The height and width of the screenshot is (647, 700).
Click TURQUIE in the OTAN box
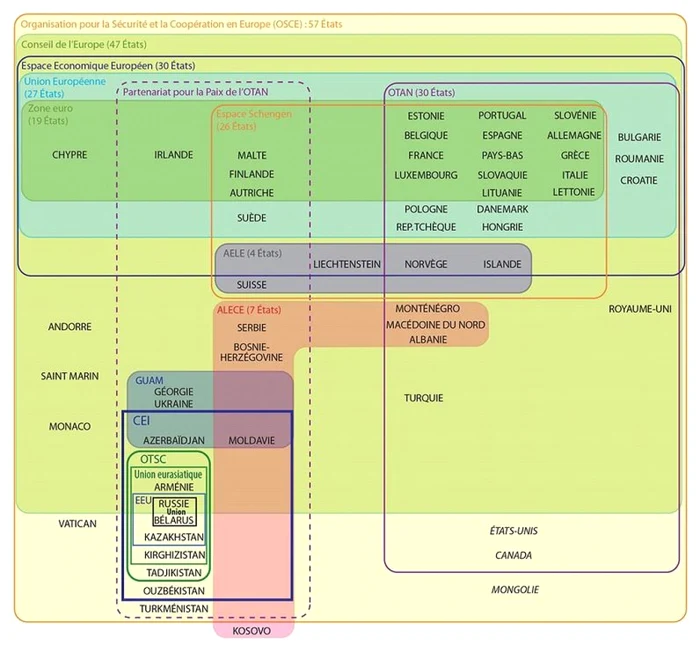[x=424, y=398]
